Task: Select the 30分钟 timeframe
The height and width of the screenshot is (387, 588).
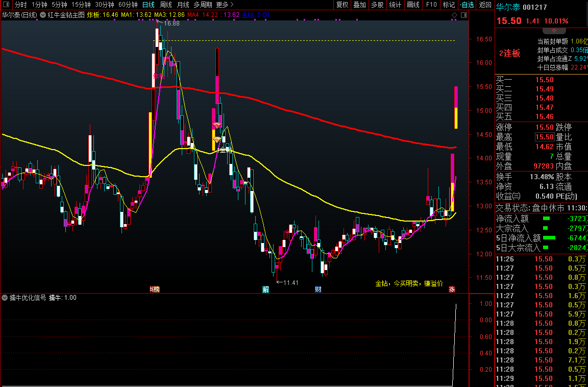Action: [x=104, y=5]
